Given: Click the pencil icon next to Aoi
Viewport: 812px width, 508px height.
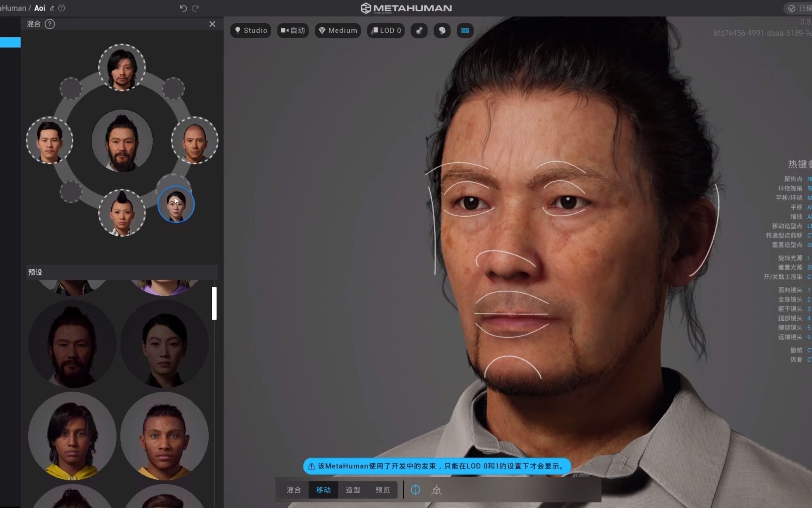Looking at the screenshot, I should pyautogui.click(x=52, y=8).
